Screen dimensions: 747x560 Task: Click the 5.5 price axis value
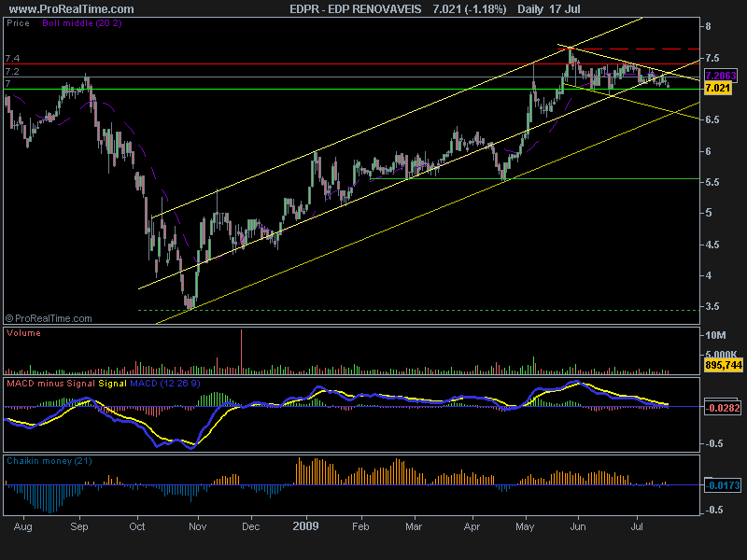pyautogui.click(x=712, y=182)
